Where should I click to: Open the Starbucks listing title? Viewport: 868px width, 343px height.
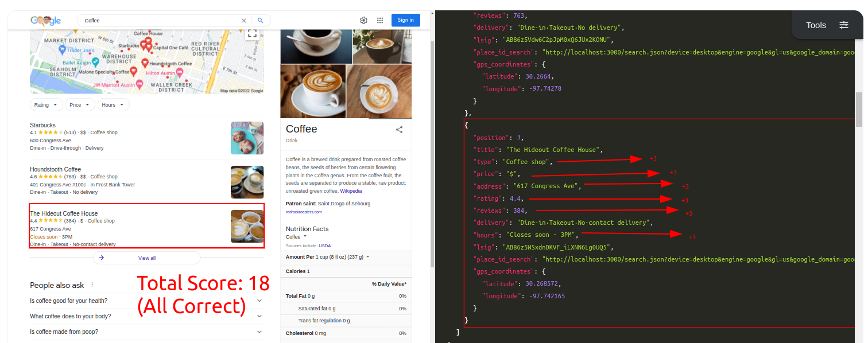pos(43,125)
